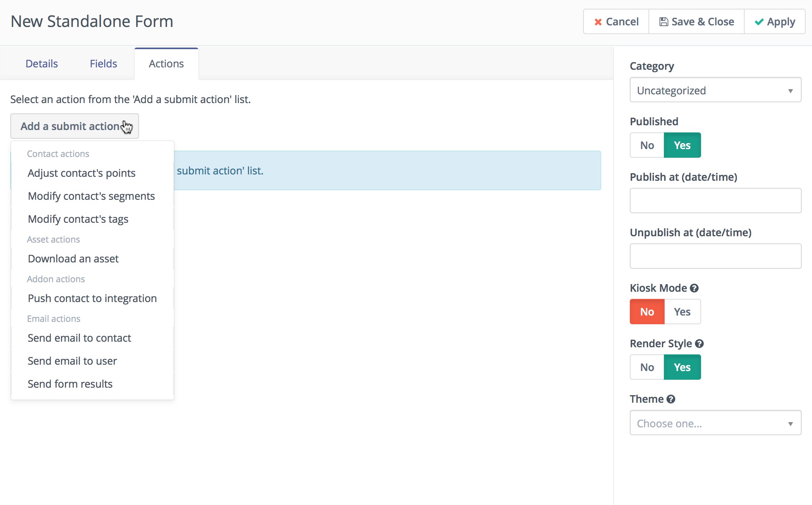This screenshot has height=505, width=812.
Task: Choose Send form results action
Action: tap(70, 384)
